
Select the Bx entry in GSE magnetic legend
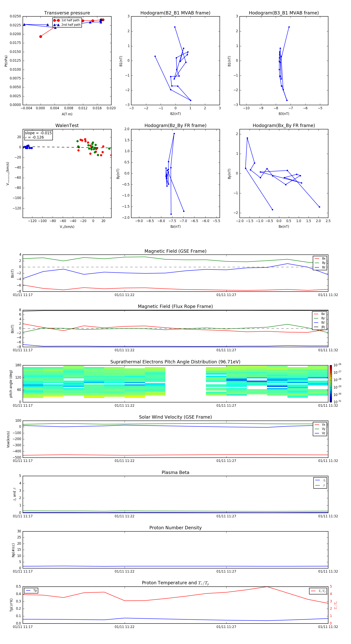point(320,259)
